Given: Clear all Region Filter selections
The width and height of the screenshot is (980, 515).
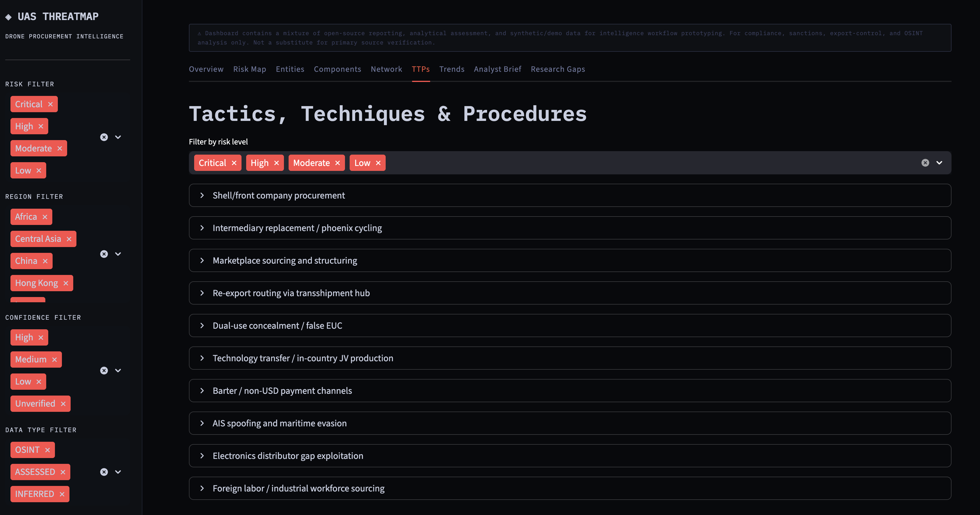Looking at the screenshot, I should 104,254.
